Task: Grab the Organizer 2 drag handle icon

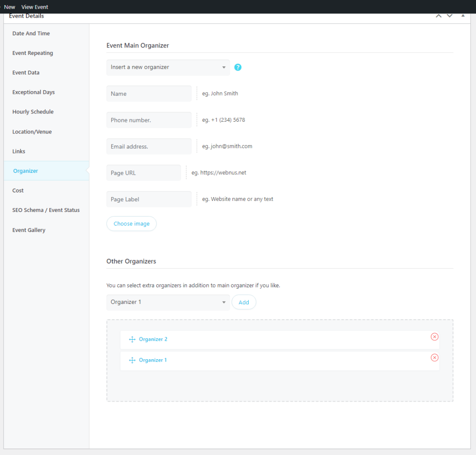Action: tap(132, 339)
